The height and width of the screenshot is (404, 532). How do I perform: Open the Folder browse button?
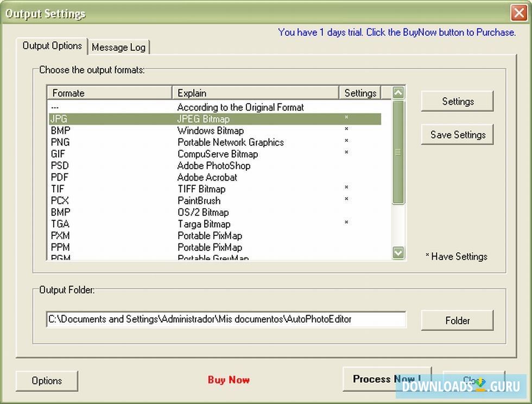coord(457,320)
